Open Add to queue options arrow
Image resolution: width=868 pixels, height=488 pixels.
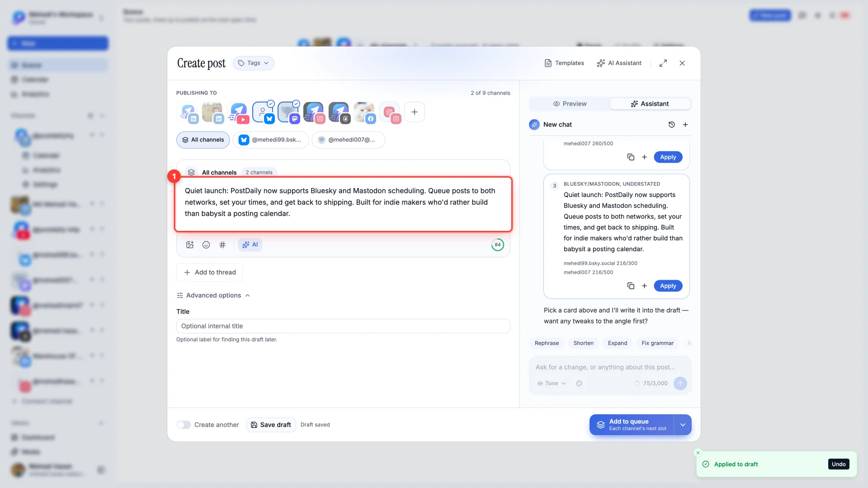pyautogui.click(x=683, y=425)
